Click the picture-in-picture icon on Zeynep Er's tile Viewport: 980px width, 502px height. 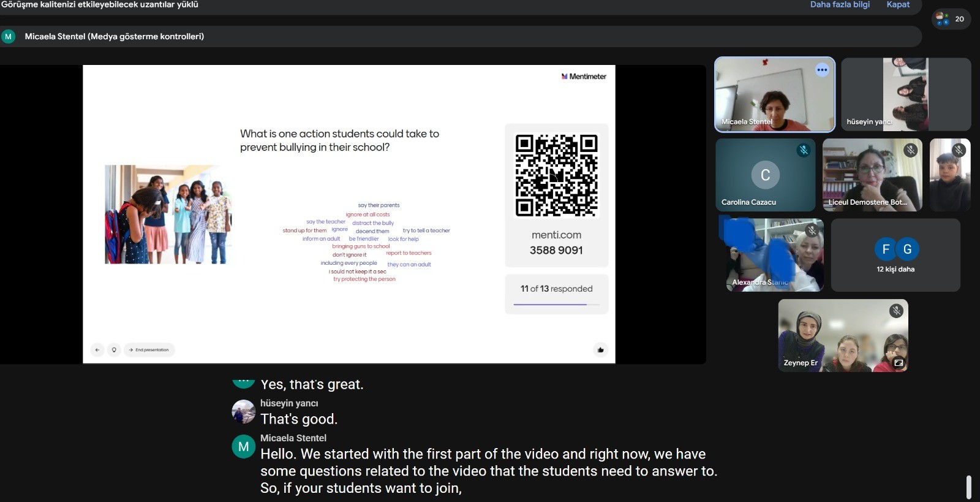coord(899,363)
